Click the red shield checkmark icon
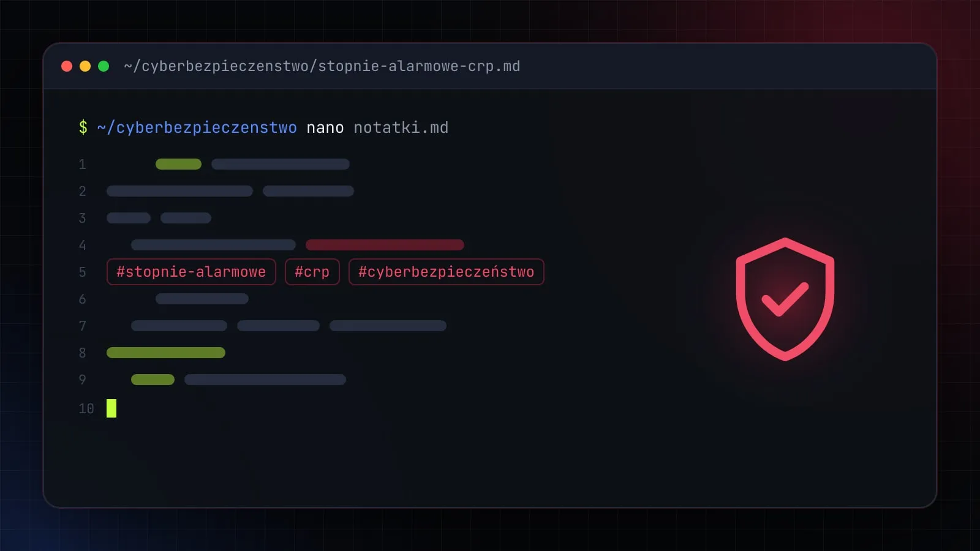980x551 pixels. pyautogui.click(x=785, y=299)
